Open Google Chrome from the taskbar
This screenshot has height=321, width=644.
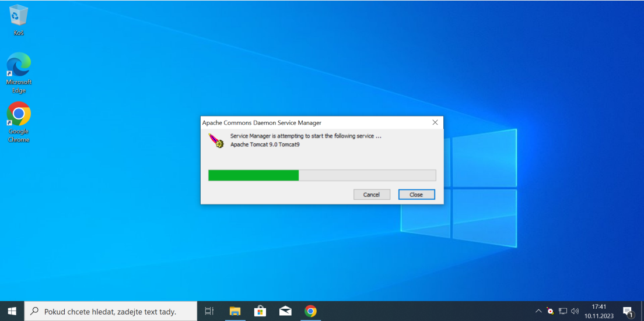point(310,311)
